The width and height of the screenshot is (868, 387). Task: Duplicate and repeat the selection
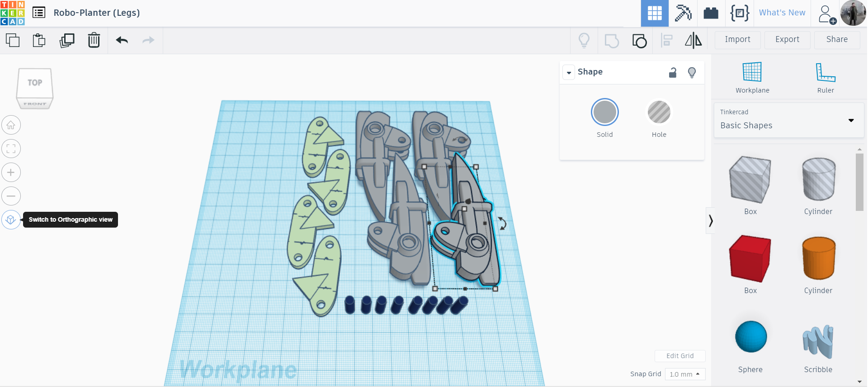(67, 40)
